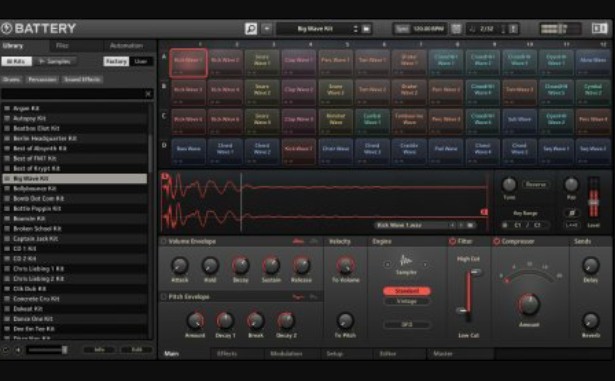Click the metronome icon beside the BPM
The image size is (615, 381).
456,29
